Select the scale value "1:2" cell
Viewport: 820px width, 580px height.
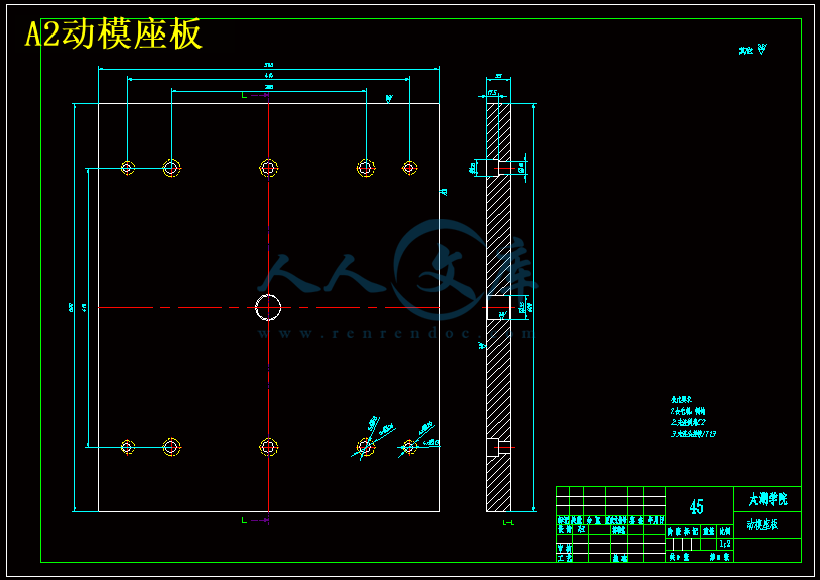pyautogui.click(x=725, y=544)
